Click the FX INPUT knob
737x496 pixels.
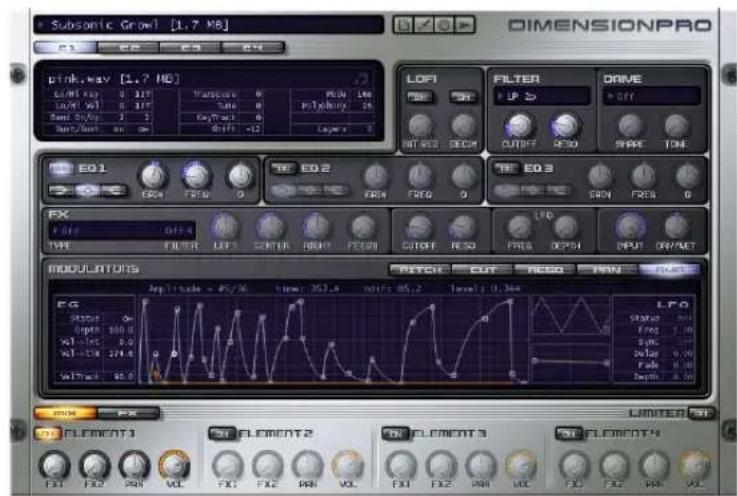click(x=630, y=228)
